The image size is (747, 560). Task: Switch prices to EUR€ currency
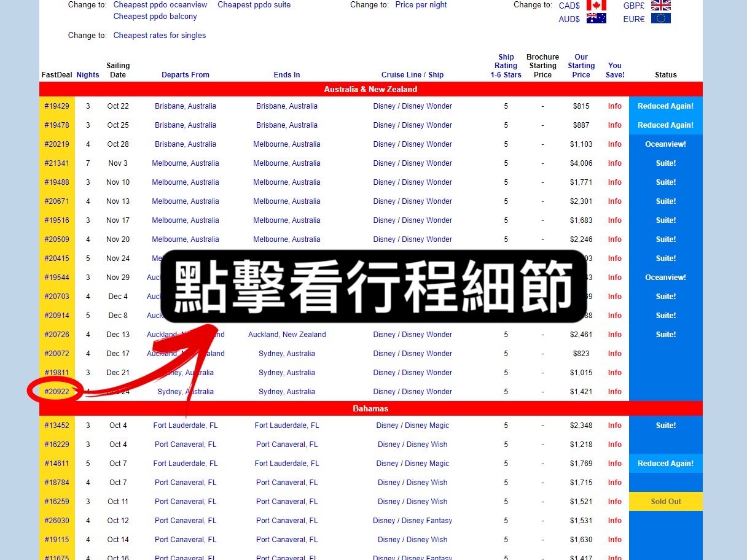(634, 19)
